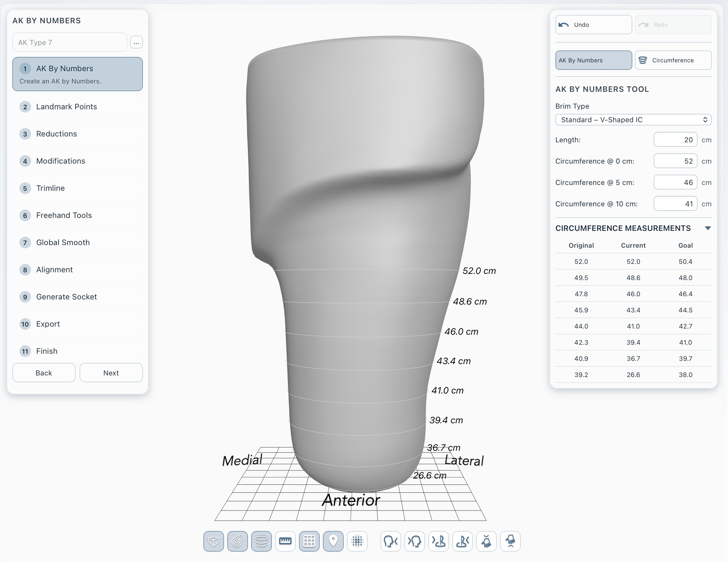Open the Brim Type dropdown
Viewport: 728px width, 562px height.
tap(633, 120)
